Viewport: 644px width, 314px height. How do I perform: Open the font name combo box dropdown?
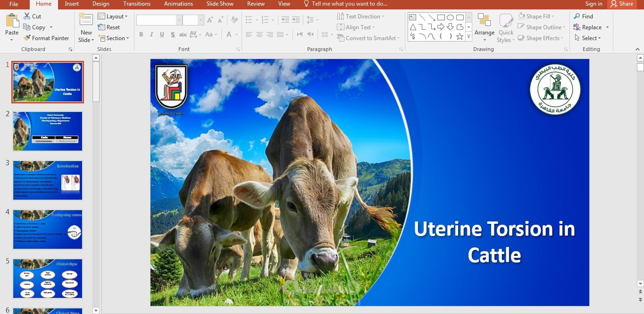click(179, 20)
